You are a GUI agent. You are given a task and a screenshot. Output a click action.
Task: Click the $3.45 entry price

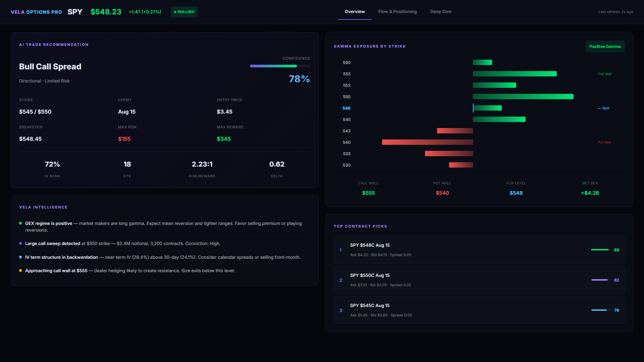[224, 112]
